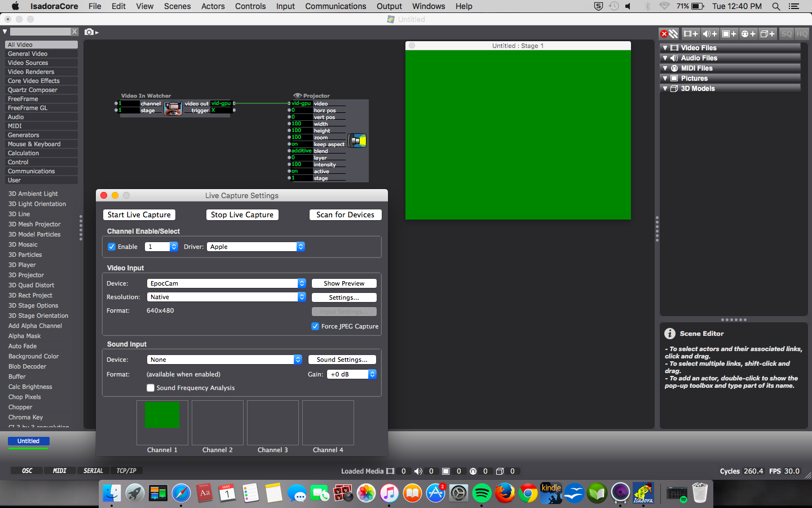The width and height of the screenshot is (812, 508).
Task: Select 3D Projector actor in the list
Action: [x=26, y=275]
